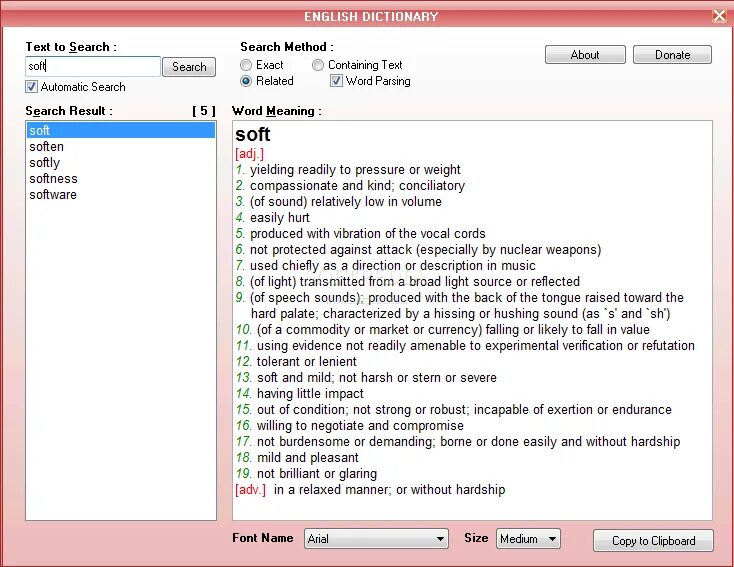Click definition 'using evidence not readily amenable'

point(476,346)
